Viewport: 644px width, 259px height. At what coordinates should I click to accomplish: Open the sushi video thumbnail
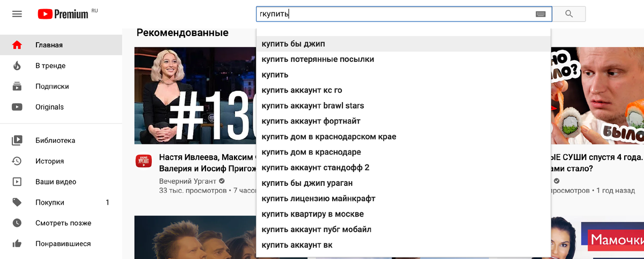[x=597, y=96]
